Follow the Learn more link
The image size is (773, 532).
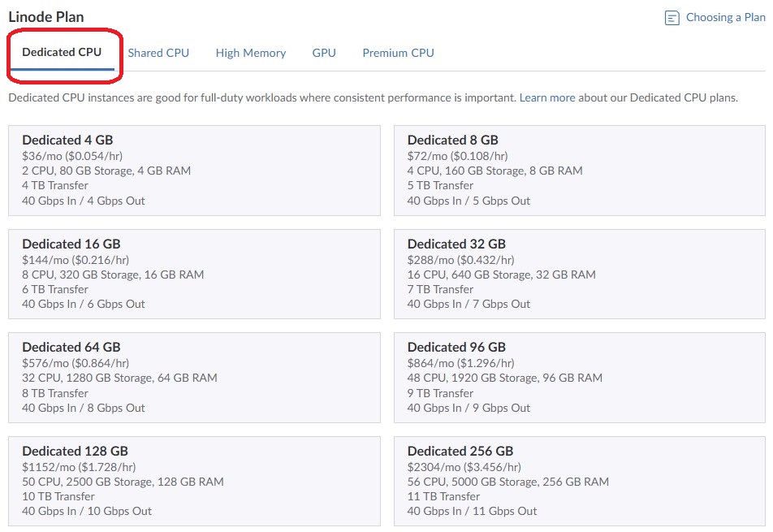click(547, 97)
